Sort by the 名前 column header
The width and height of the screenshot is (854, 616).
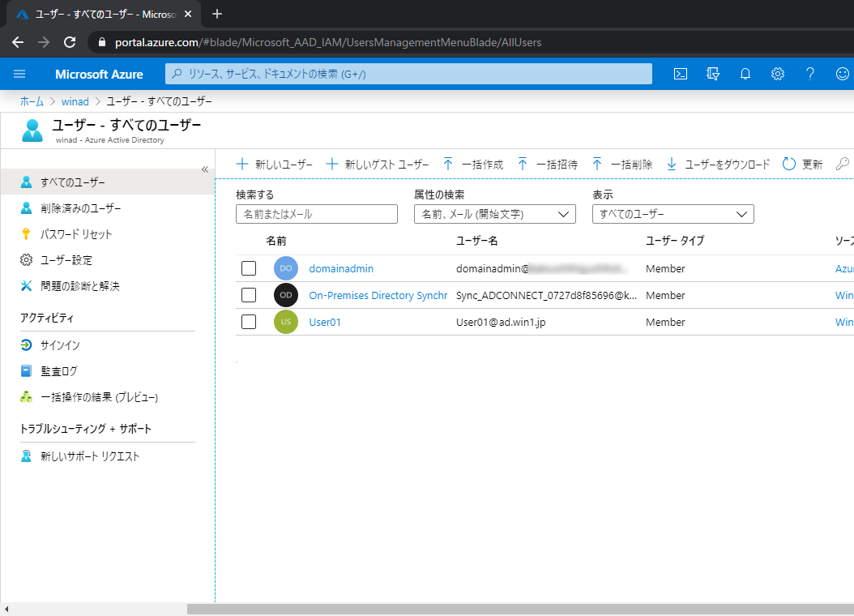[276, 241]
